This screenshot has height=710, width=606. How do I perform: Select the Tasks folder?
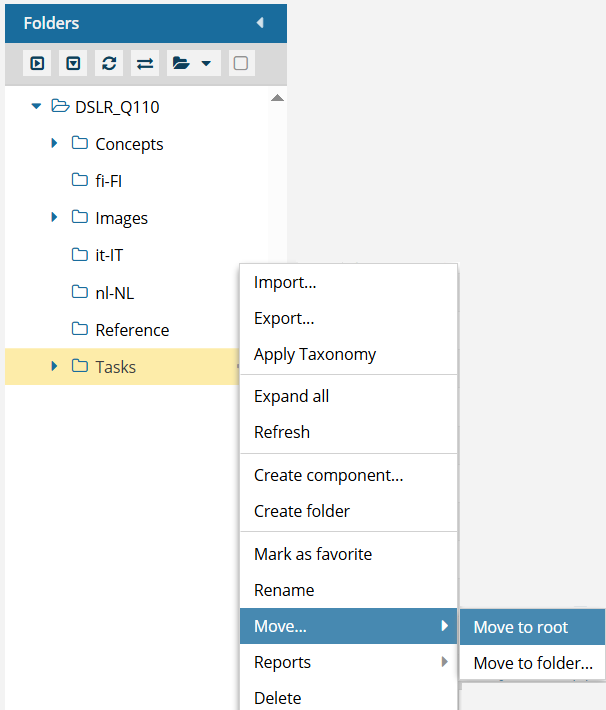115,367
